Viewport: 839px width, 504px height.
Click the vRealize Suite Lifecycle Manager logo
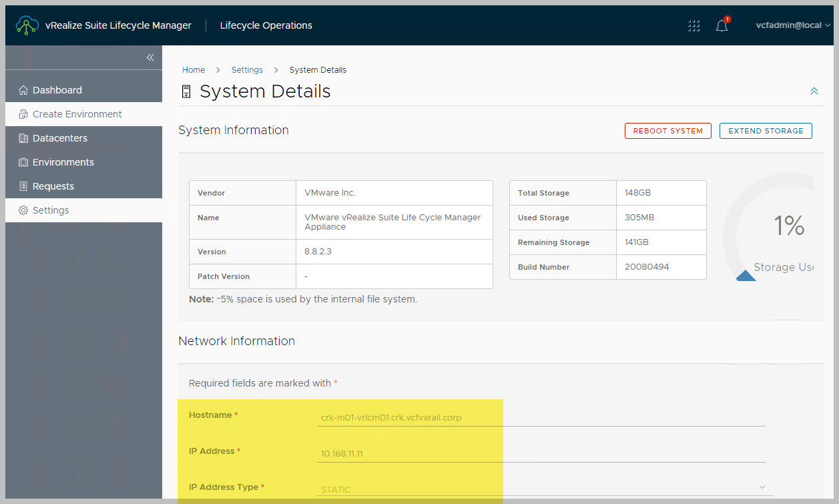coord(27,25)
